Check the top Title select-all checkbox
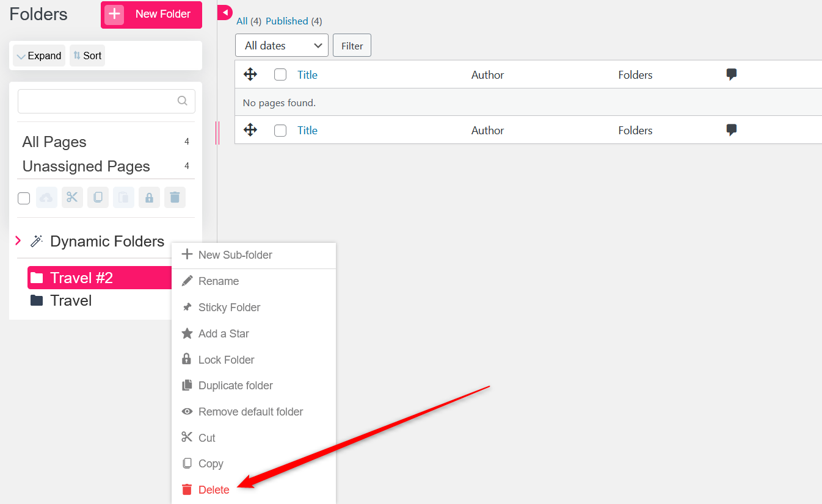The image size is (822, 504). coord(280,75)
